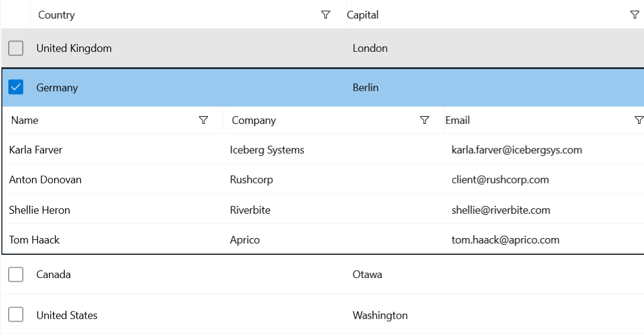Click the Email column header

[458, 120]
